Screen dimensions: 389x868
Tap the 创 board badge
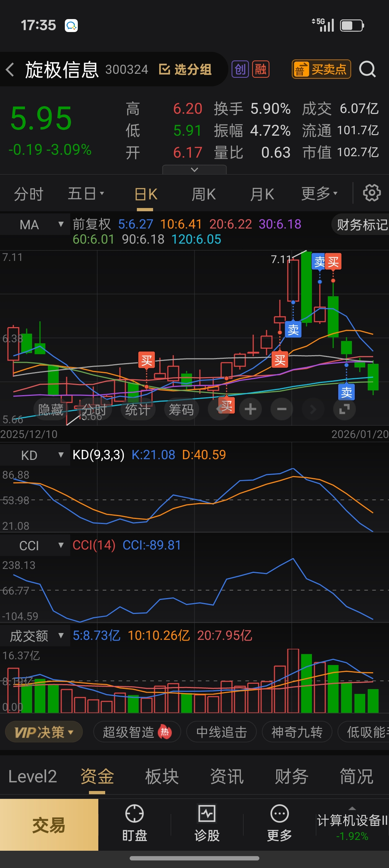[240, 69]
